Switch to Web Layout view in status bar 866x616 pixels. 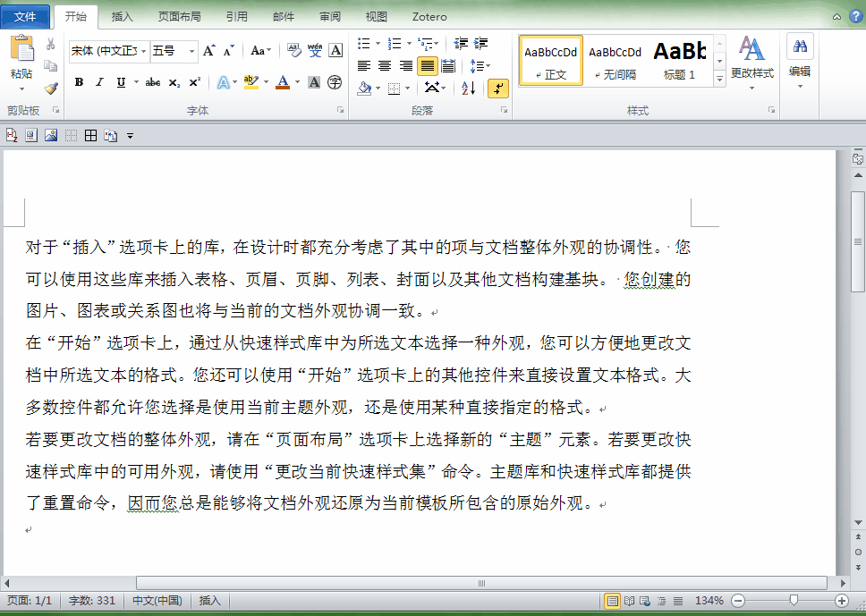tap(643, 601)
